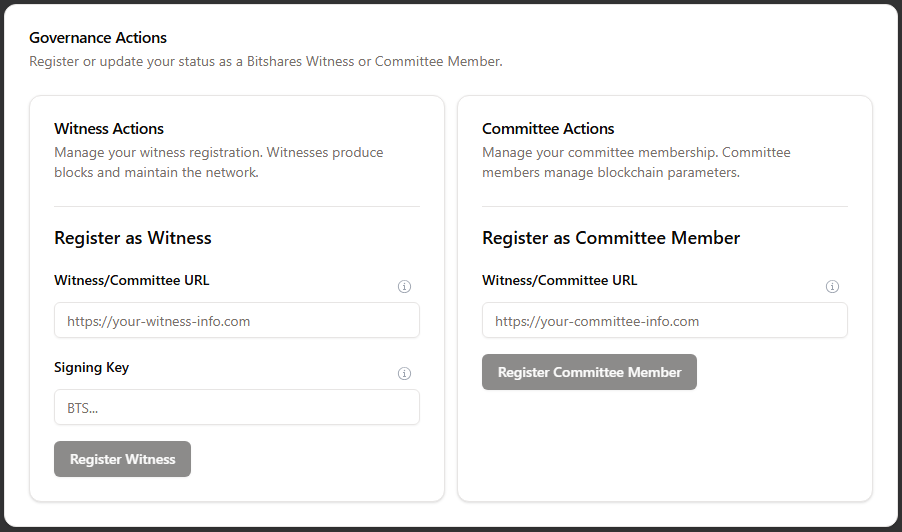
Task: Select the Register as Committee Member heading
Action: coord(611,238)
